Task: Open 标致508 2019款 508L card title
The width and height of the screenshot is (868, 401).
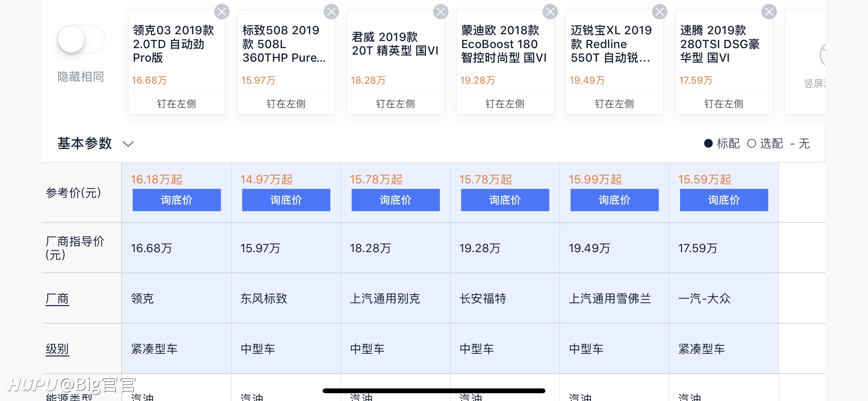Action: (x=284, y=44)
